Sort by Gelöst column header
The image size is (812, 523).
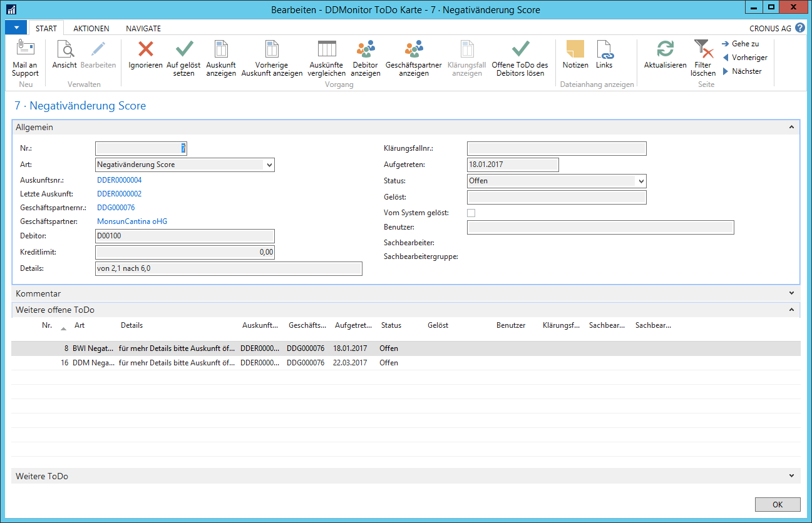click(438, 325)
